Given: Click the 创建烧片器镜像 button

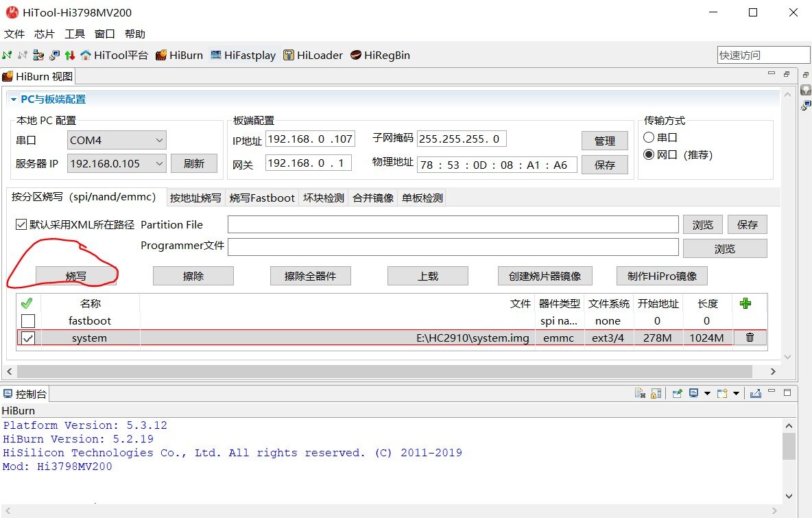Looking at the screenshot, I should point(545,276).
